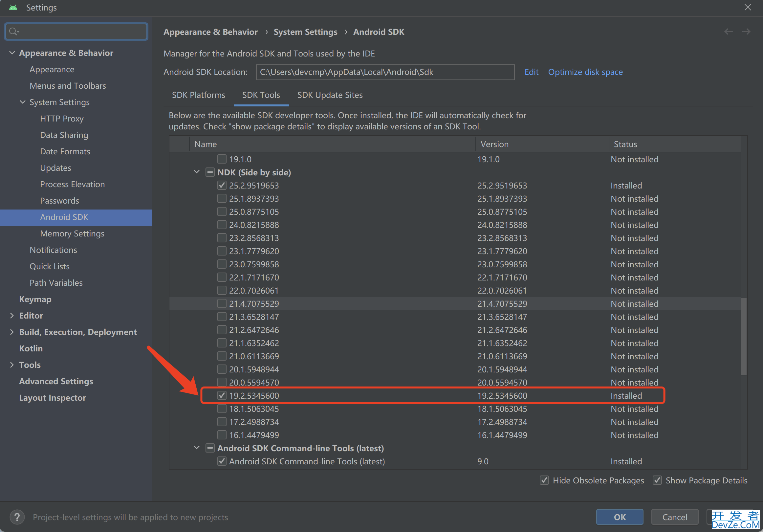The height and width of the screenshot is (532, 763).
Task: Confirm with the OK button
Action: click(620, 517)
